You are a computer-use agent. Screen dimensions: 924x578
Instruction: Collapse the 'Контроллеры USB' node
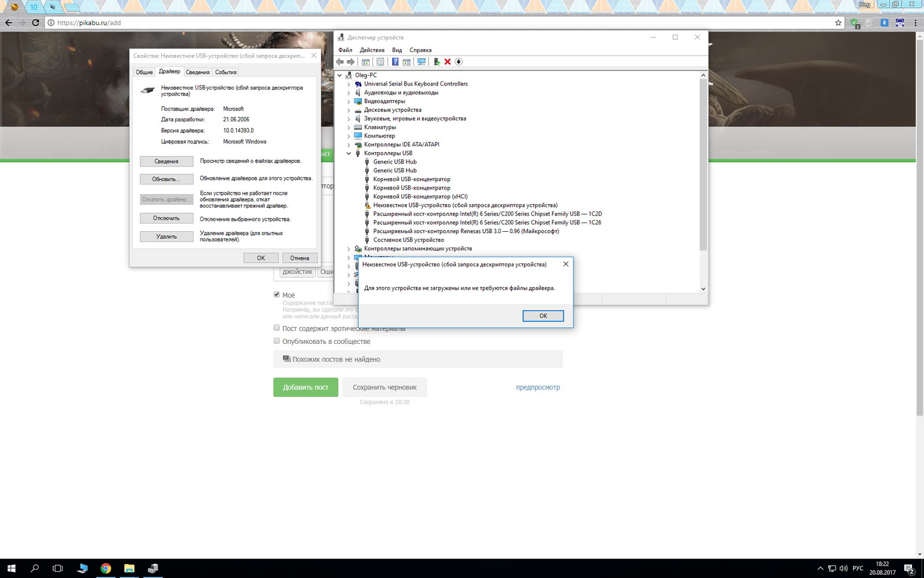(349, 153)
